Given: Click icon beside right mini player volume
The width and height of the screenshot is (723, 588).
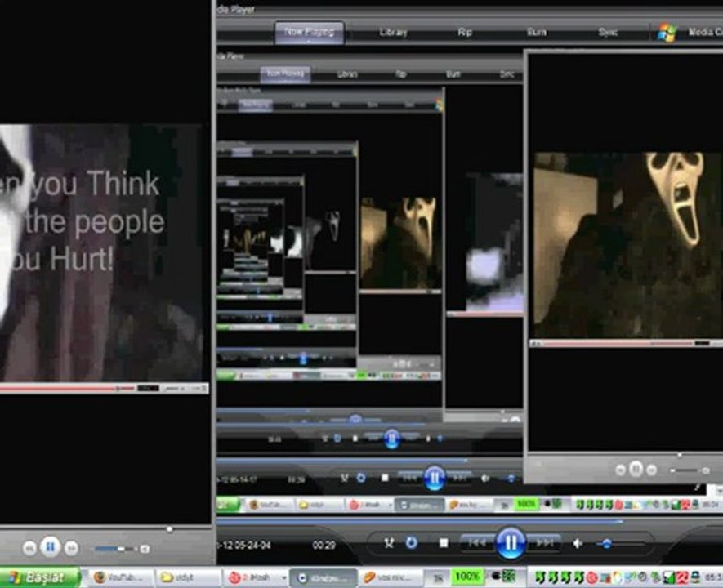Looking at the screenshot, I should tap(706, 470).
